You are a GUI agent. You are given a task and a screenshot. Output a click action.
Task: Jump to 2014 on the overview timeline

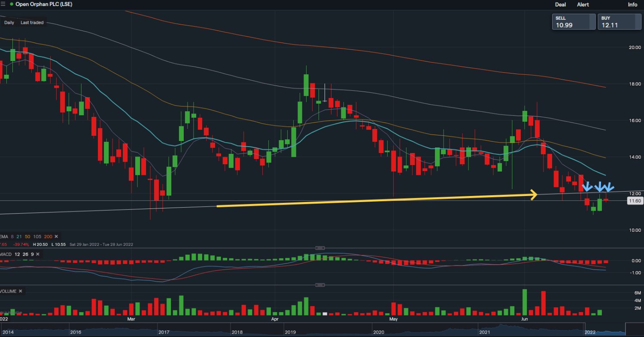tap(7, 332)
